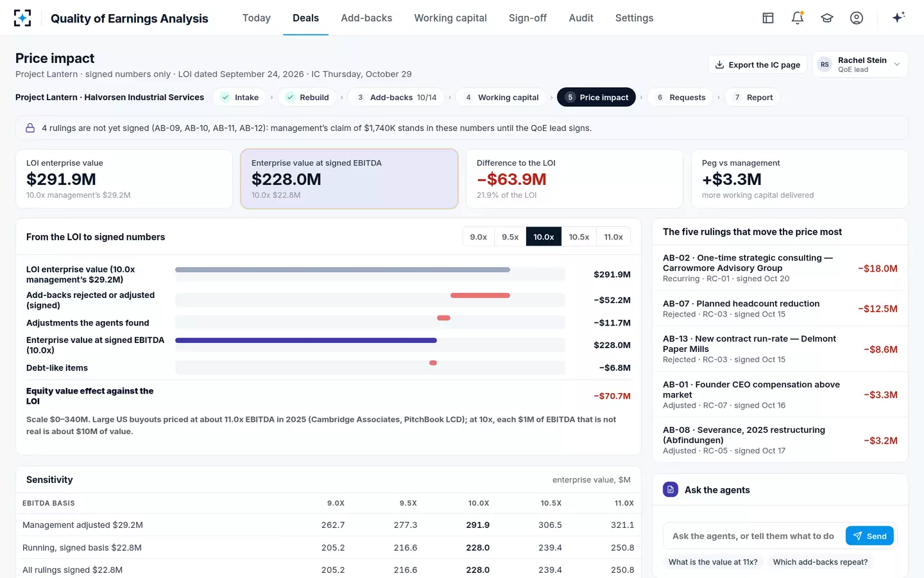Viewport: 924px width, 578px height.
Task: Open the Add-backs tab
Action: 366,18
